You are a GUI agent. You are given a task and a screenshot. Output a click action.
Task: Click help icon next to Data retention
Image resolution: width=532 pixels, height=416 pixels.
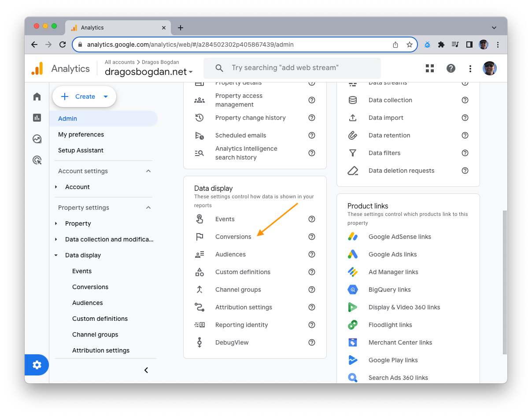click(x=465, y=135)
